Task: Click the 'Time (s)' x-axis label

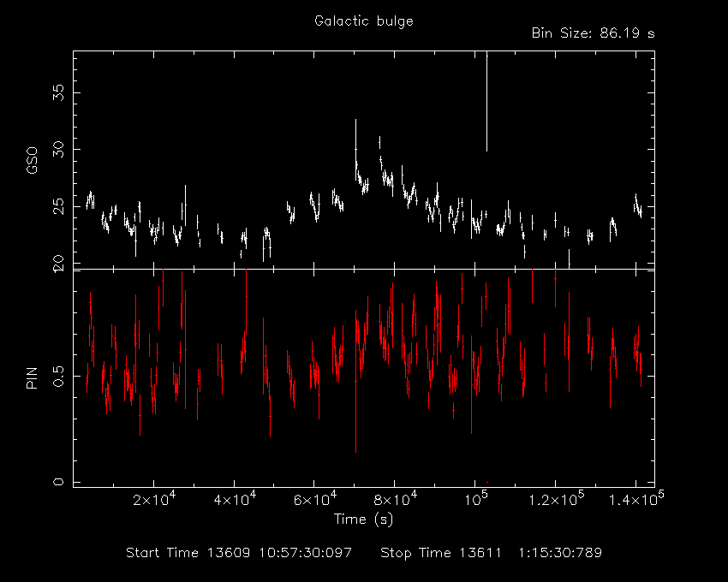Action: pyautogui.click(x=363, y=519)
